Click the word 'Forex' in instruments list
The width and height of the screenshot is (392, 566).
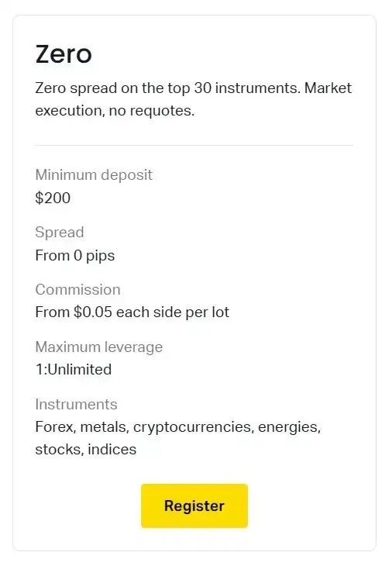click(x=54, y=427)
